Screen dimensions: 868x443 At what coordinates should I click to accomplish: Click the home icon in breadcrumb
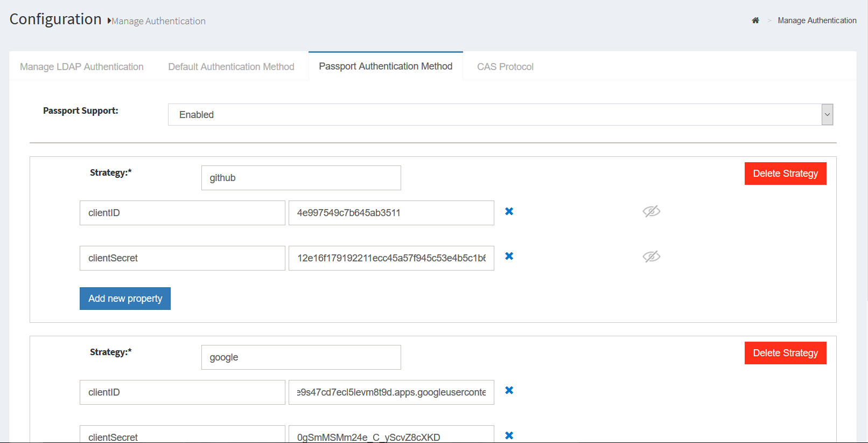click(755, 20)
